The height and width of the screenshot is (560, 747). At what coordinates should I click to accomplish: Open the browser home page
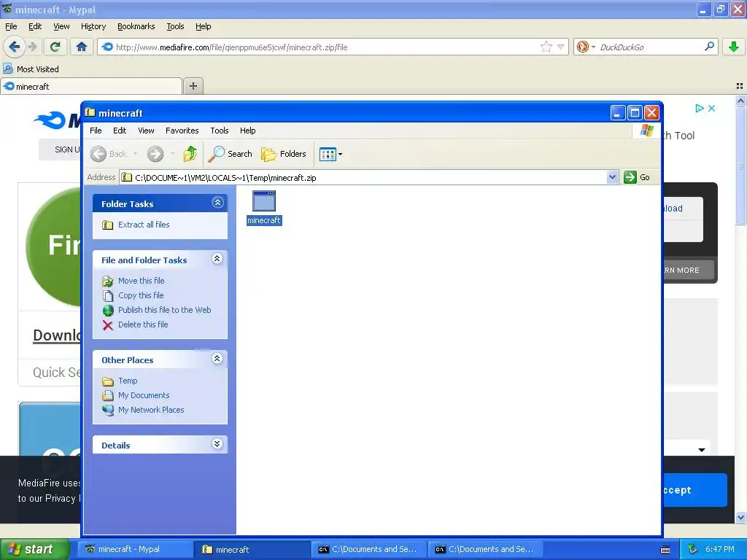click(82, 47)
